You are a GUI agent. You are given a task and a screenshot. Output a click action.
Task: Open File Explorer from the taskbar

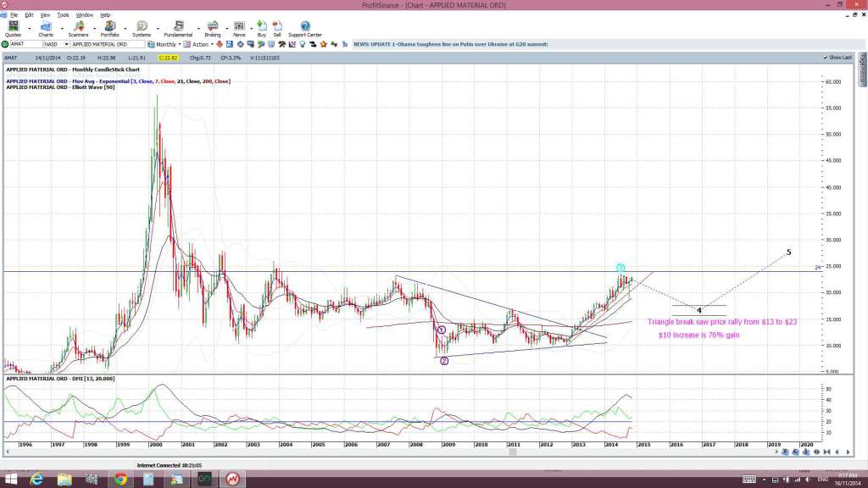(64, 480)
